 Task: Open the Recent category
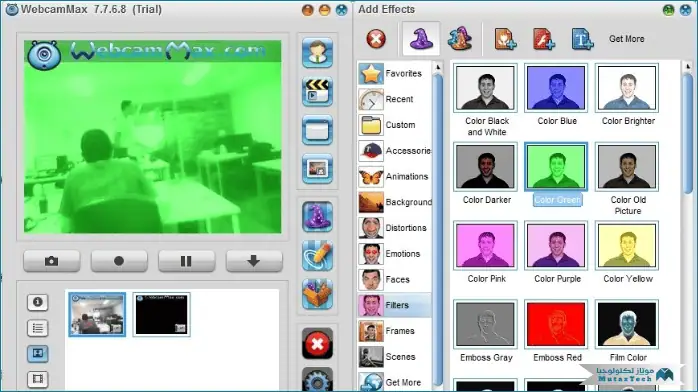click(x=394, y=99)
